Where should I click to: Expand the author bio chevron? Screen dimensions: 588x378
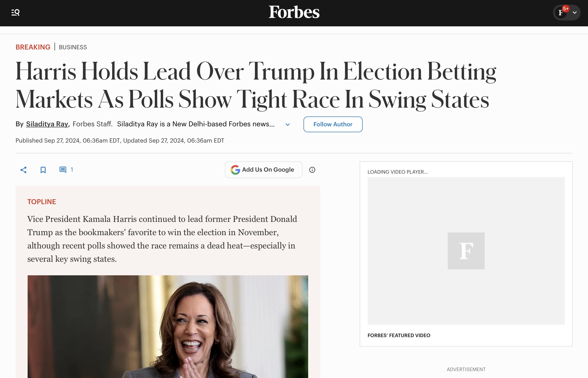point(287,125)
